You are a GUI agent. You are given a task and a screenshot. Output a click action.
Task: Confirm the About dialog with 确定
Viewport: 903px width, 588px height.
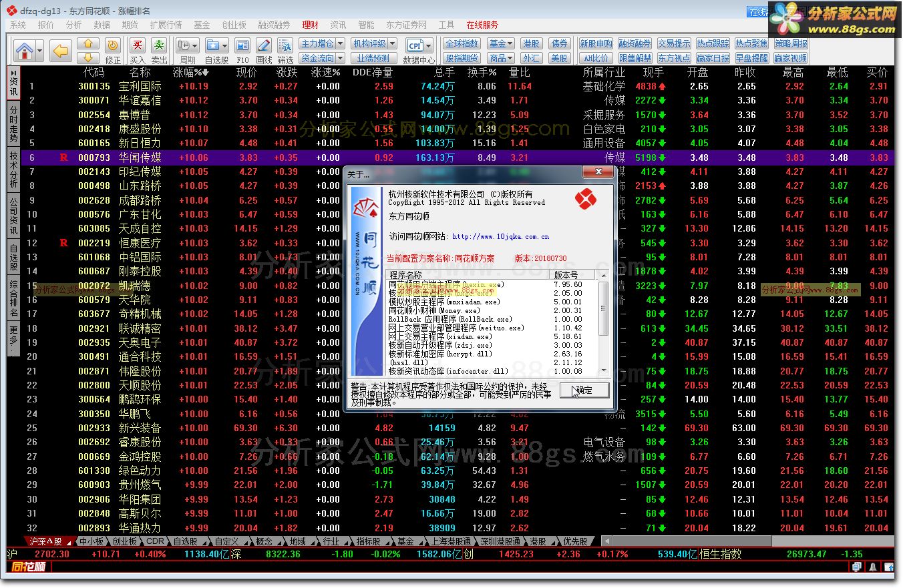[x=584, y=390]
